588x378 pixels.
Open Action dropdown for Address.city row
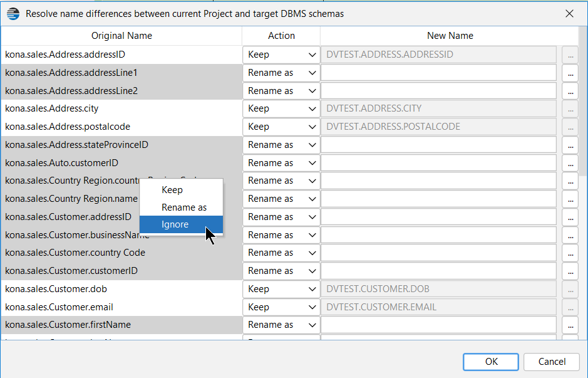281,109
